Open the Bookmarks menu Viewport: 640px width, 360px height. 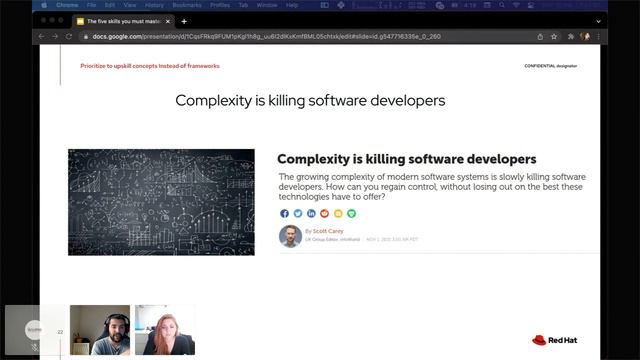187,5
